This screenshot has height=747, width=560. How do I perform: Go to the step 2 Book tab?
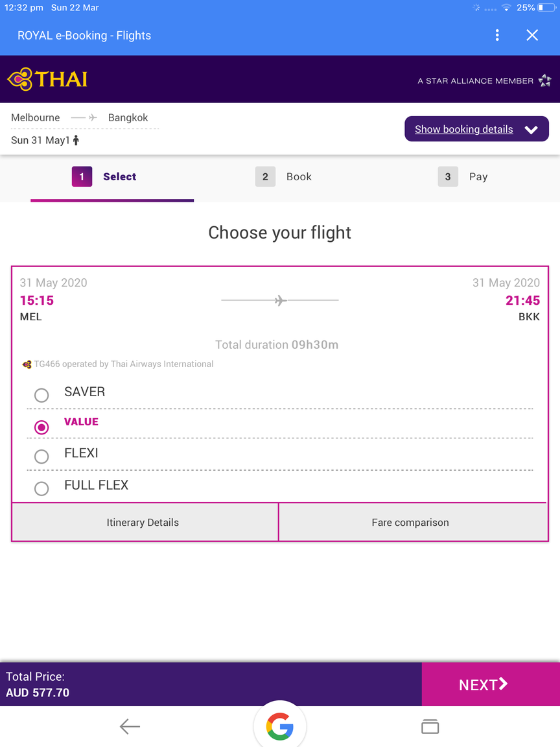[x=284, y=177]
